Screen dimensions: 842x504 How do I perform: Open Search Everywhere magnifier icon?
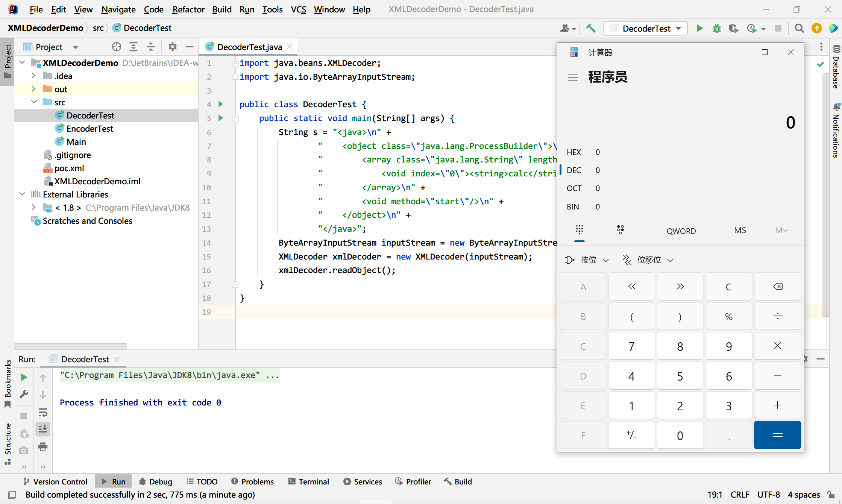pyautogui.click(x=800, y=29)
